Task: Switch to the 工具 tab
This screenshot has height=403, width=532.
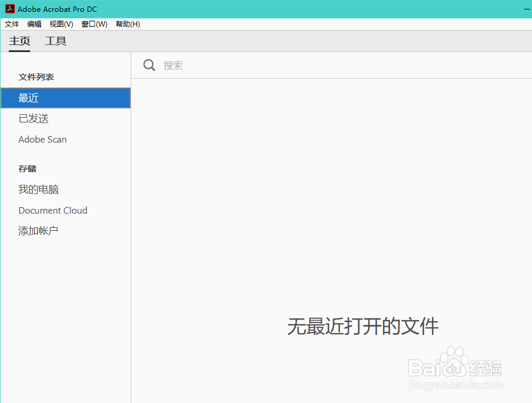Action: (x=56, y=41)
